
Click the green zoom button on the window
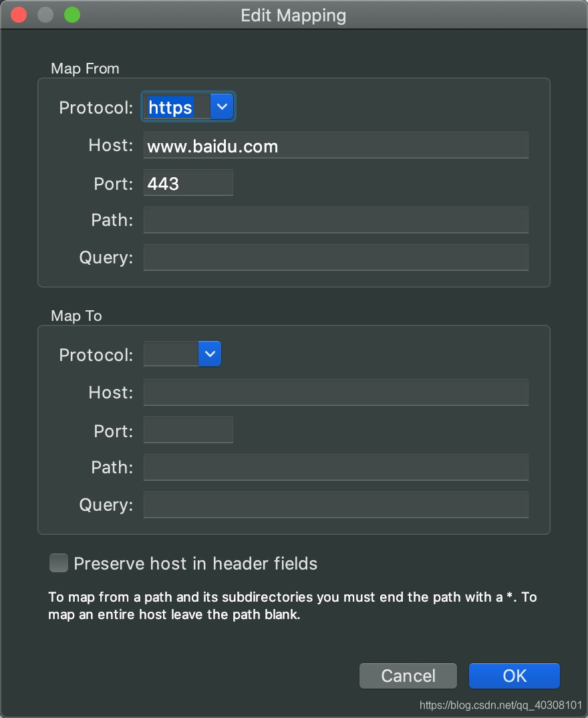tap(71, 14)
